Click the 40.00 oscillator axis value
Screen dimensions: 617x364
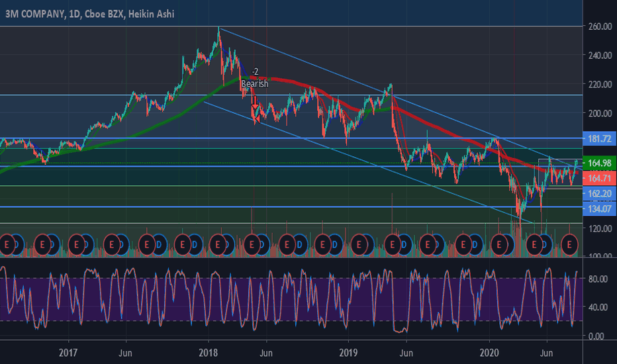[598, 307]
